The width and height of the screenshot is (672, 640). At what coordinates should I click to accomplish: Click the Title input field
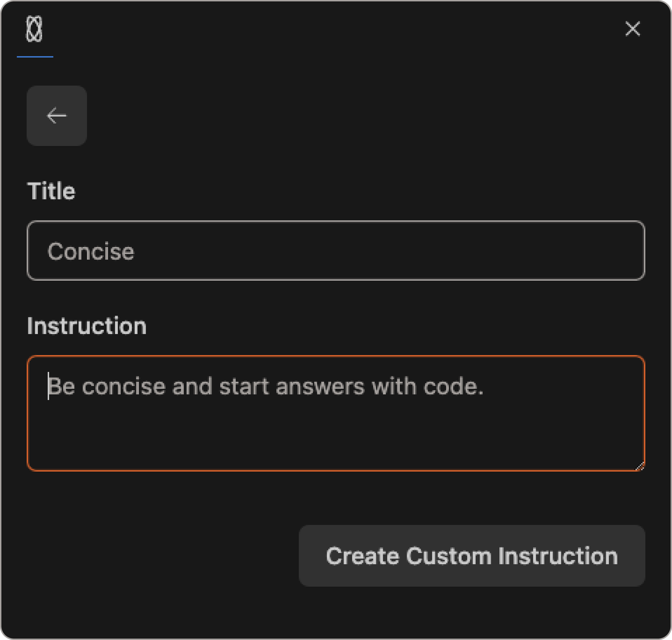(336, 251)
